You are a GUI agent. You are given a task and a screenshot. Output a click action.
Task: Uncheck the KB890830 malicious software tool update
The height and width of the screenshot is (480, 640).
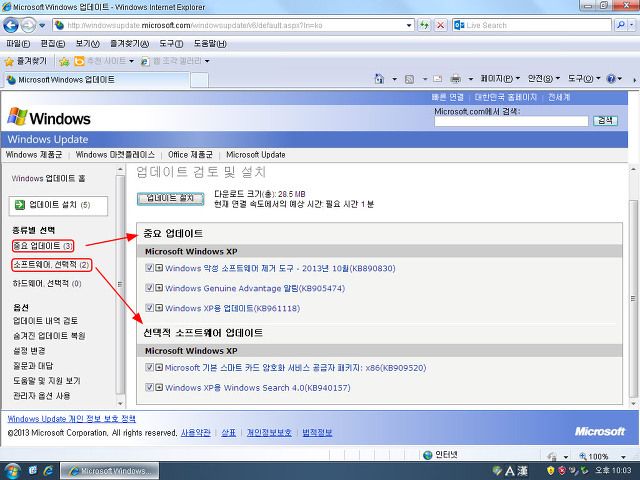pos(149,268)
